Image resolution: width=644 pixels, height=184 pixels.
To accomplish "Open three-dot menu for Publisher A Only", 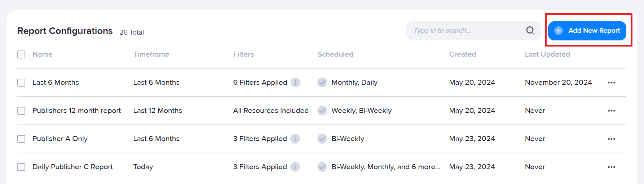I will pos(611,139).
